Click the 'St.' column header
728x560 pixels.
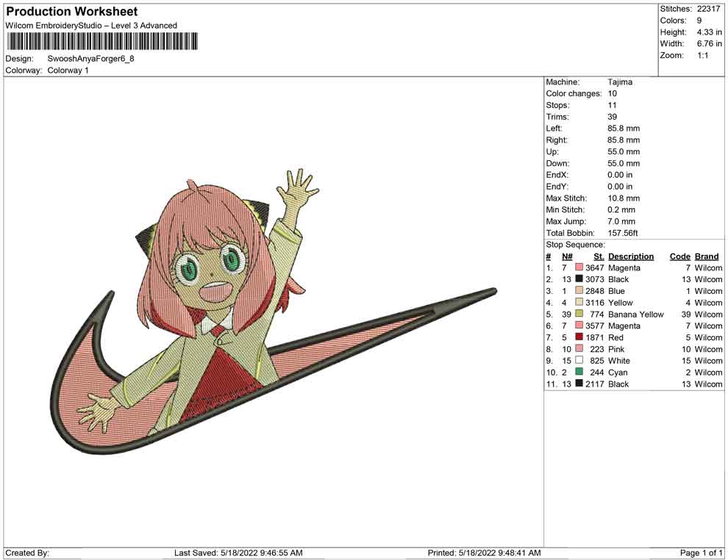(599, 256)
